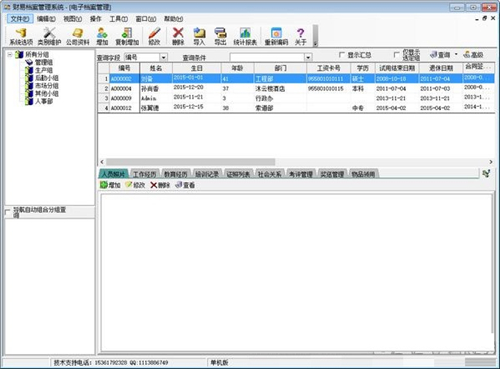Collapse the 所有分组 tree node

(10, 54)
